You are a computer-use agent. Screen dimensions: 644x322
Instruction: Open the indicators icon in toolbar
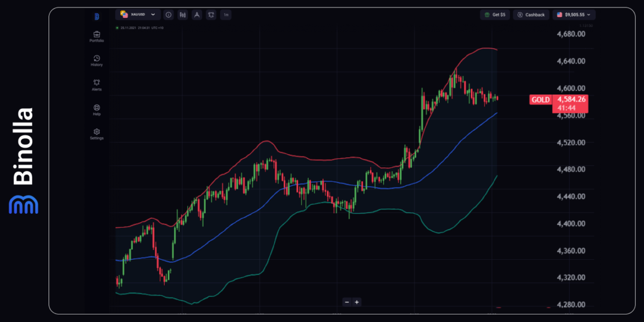(211, 15)
